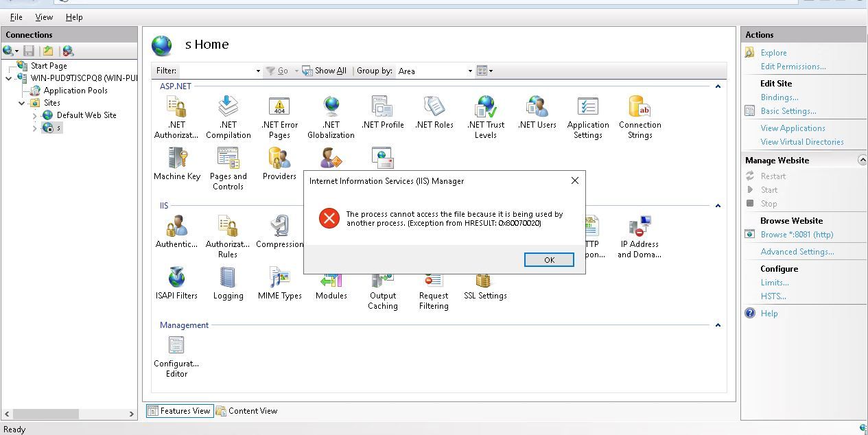Image resolution: width=868 pixels, height=435 pixels.
Task: Open .NET Trust Levels feature
Action: [x=485, y=117]
